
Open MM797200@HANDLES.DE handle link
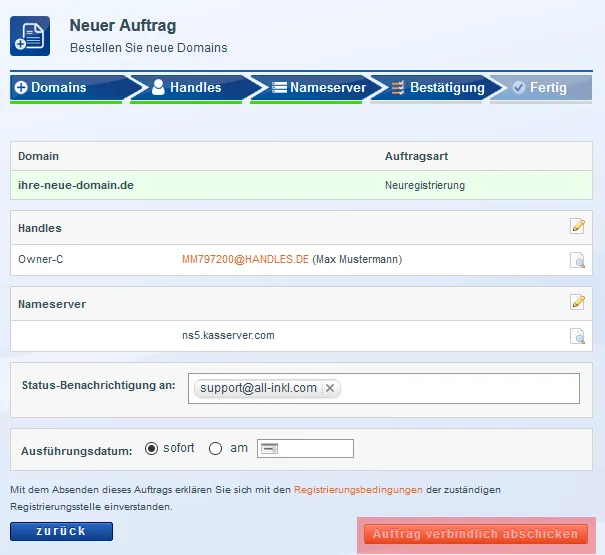pyautogui.click(x=245, y=259)
